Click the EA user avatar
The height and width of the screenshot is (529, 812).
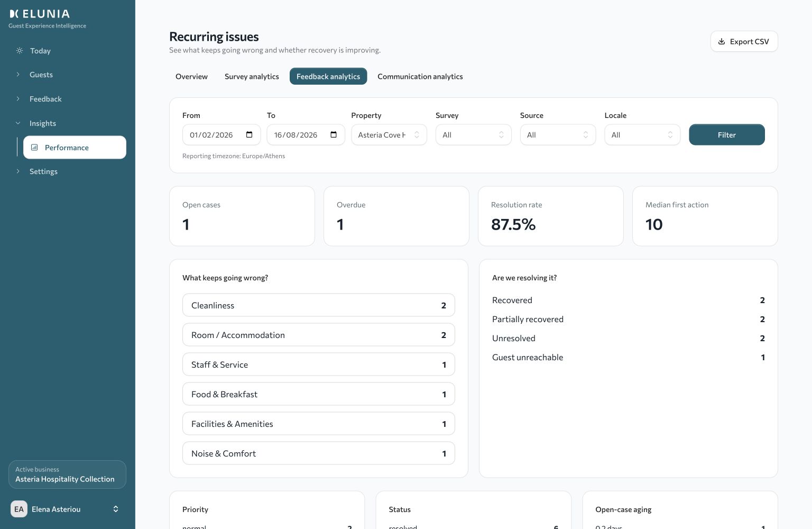coord(19,509)
